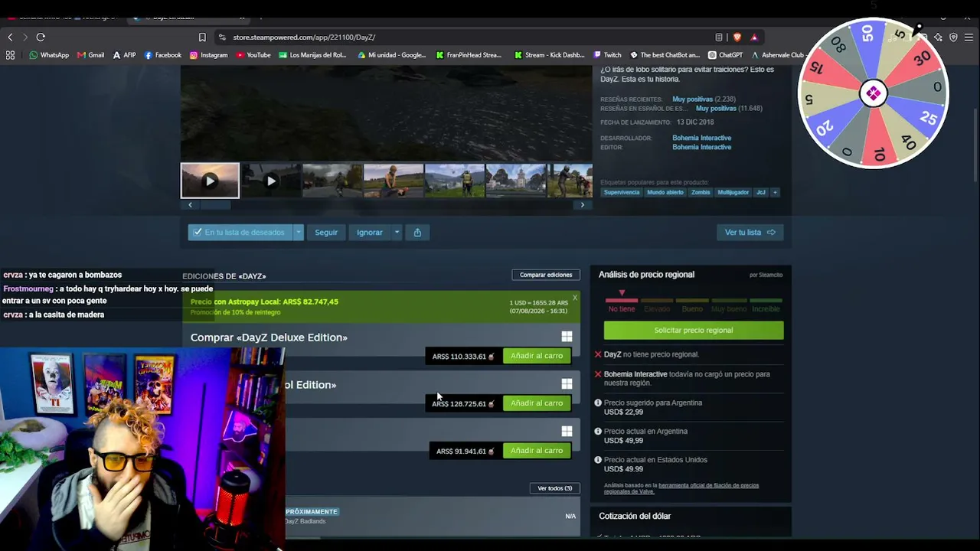Toggle the En tu lista de deseados checkbox
This screenshot has width=980, height=551.
pyautogui.click(x=198, y=232)
